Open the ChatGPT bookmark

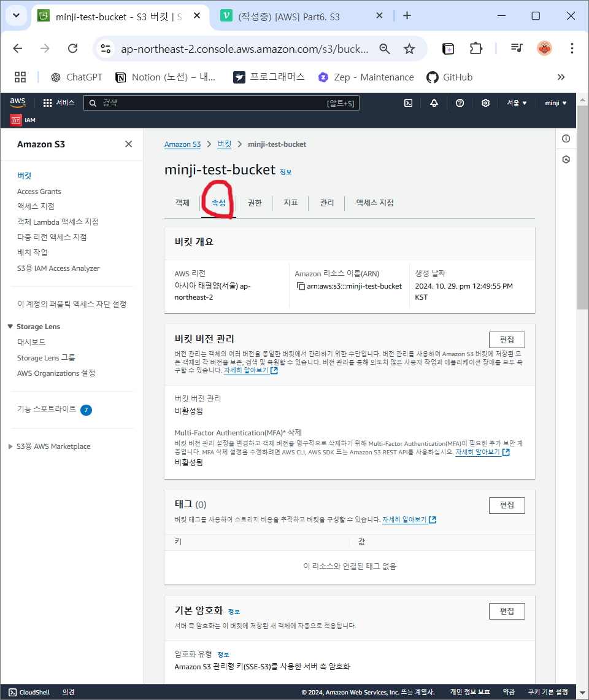point(76,77)
